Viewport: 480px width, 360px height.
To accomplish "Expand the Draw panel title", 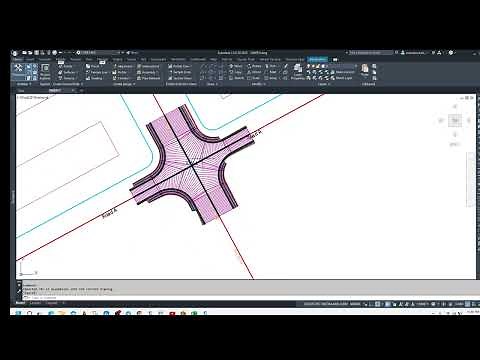I will tap(212, 84).
